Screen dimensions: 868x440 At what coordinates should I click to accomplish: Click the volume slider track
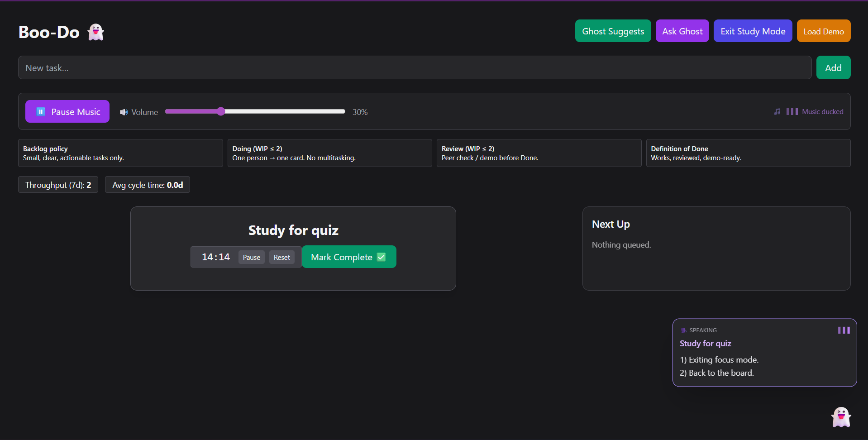click(x=255, y=111)
